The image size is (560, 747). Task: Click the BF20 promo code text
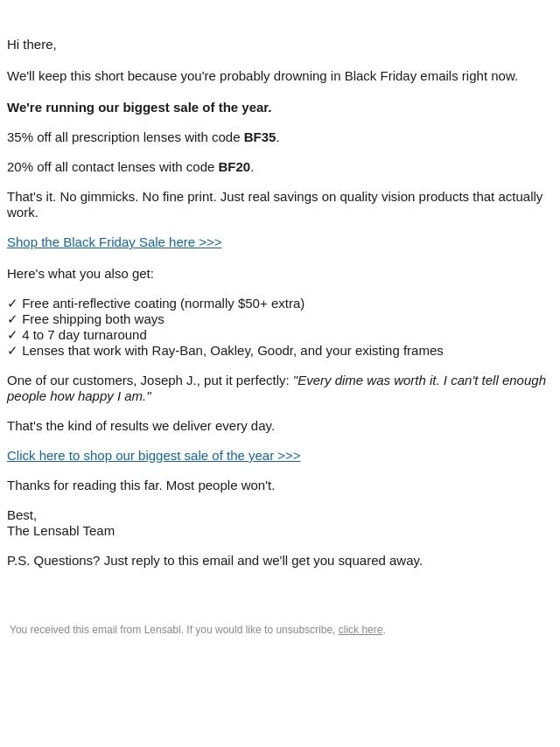(x=234, y=167)
